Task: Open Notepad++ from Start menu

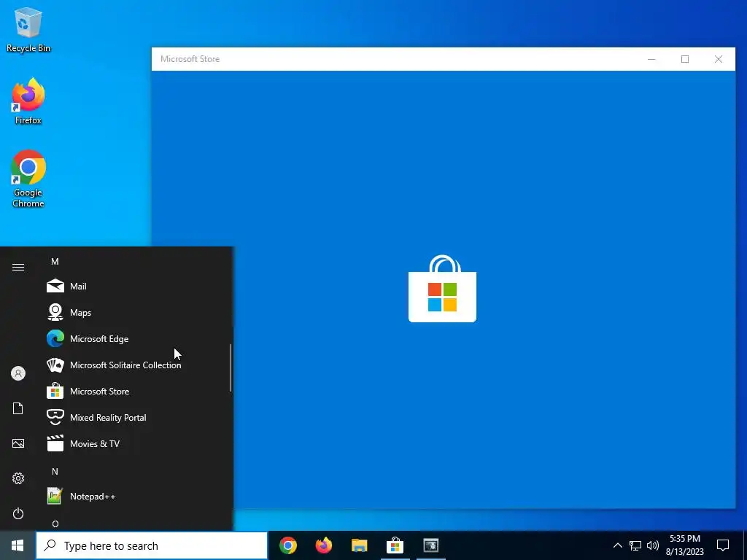Action: pyautogui.click(x=136, y=496)
